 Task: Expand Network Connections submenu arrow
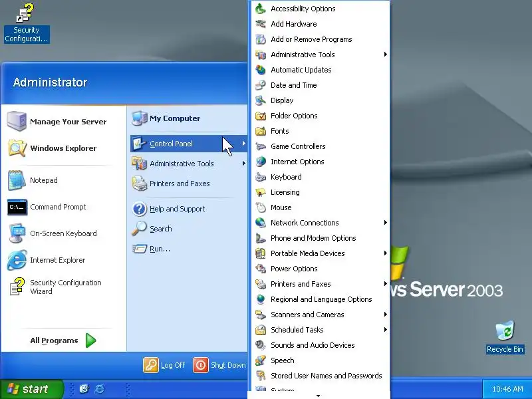tap(386, 223)
